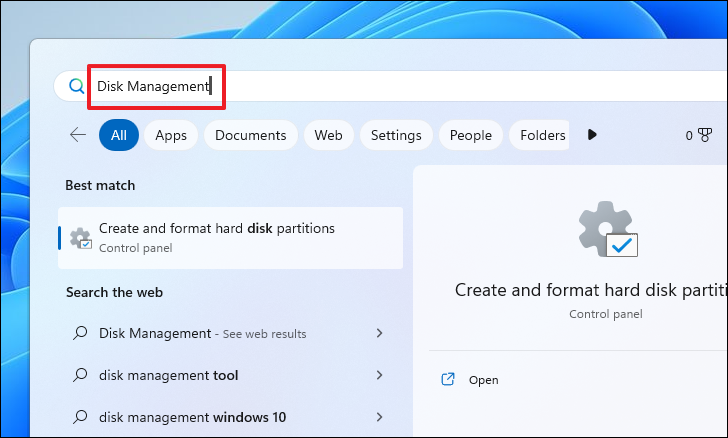
Task: Go back using the left arrow icon
Action: [78, 135]
